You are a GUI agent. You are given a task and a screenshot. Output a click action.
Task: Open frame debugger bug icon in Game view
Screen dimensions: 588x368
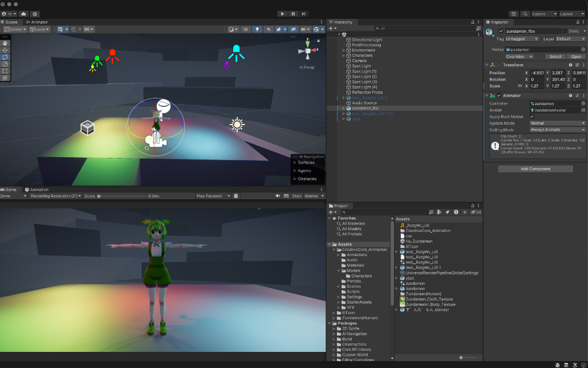coord(236,196)
